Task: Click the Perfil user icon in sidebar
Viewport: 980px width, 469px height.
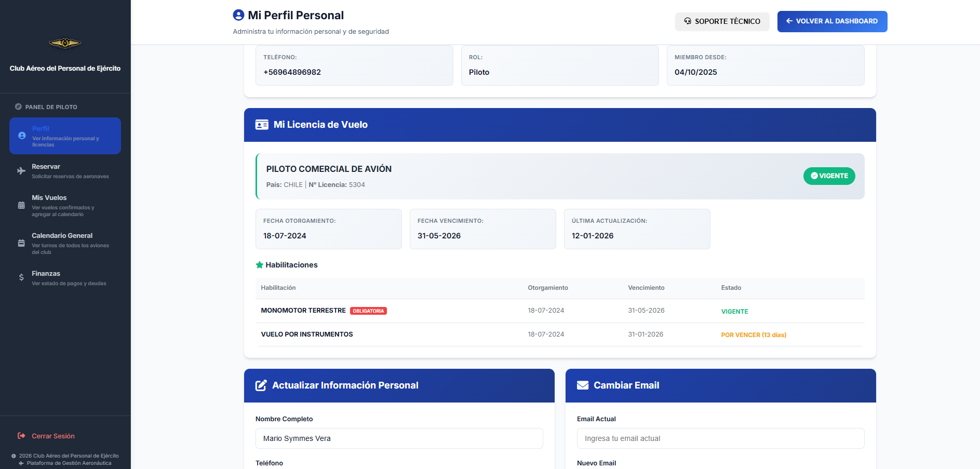Action: tap(22, 136)
